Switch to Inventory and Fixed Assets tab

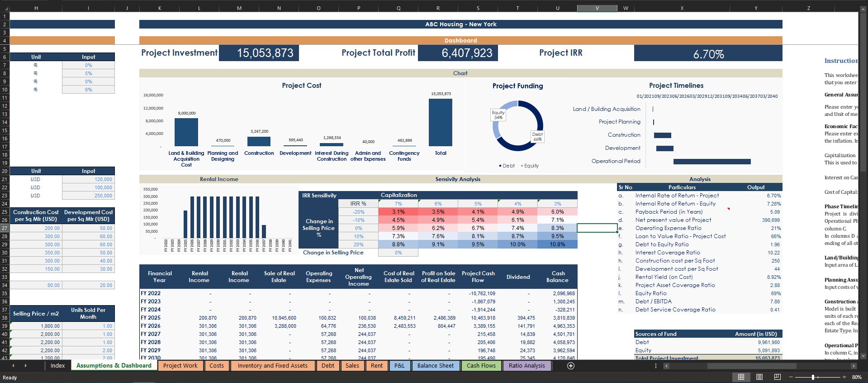click(272, 366)
